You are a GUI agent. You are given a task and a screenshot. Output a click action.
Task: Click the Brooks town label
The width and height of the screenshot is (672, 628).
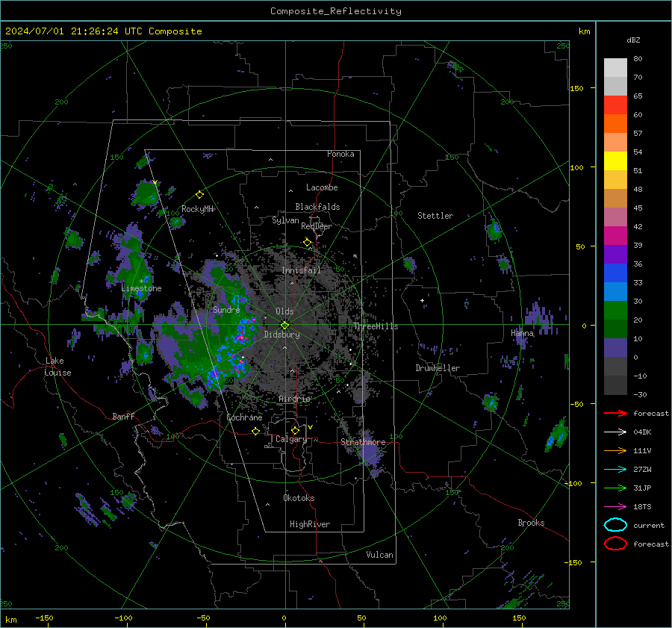(x=531, y=523)
